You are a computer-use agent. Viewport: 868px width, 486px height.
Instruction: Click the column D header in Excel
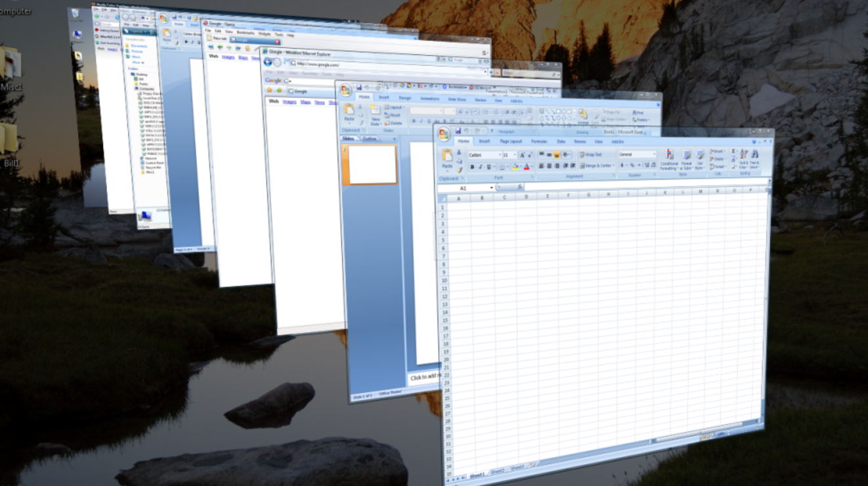[526, 196]
